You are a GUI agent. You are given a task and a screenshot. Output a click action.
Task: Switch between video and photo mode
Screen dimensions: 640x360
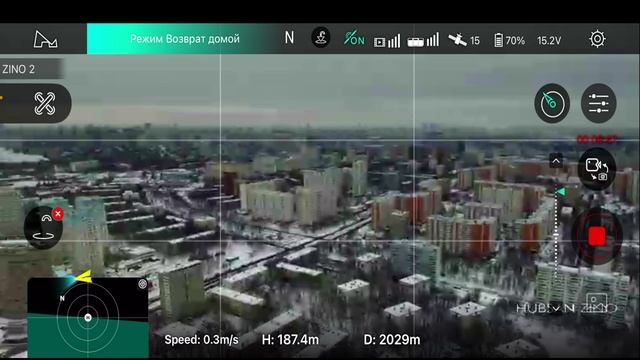596,169
